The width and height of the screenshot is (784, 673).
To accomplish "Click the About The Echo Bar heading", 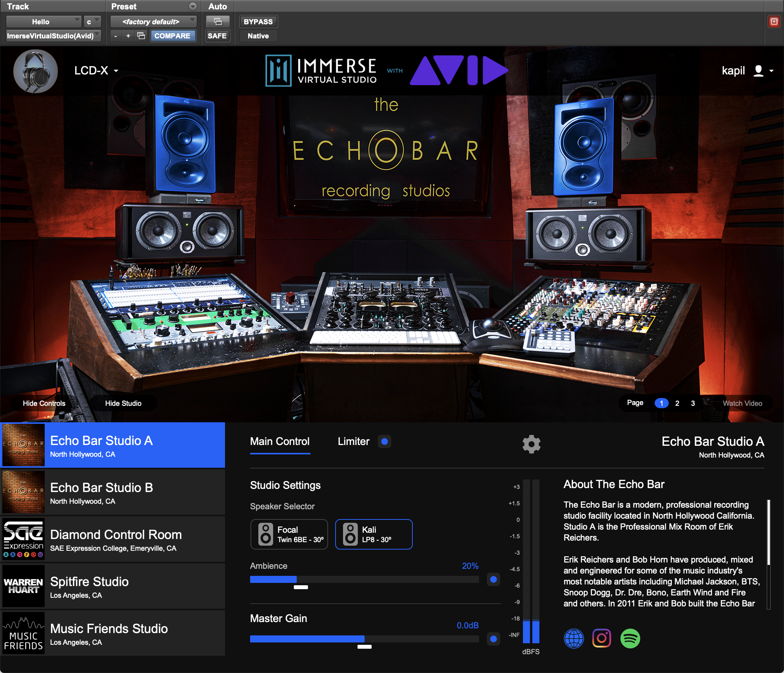I will (614, 485).
